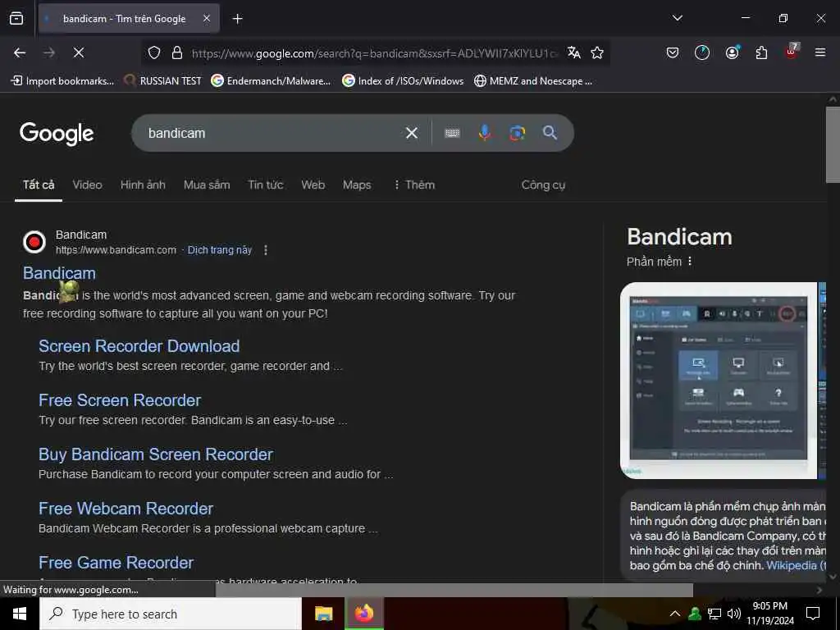The height and width of the screenshot is (630, 840).
Task: Open Buy Bandicam Screen Recorder link
Action: [x=156, y=454]
